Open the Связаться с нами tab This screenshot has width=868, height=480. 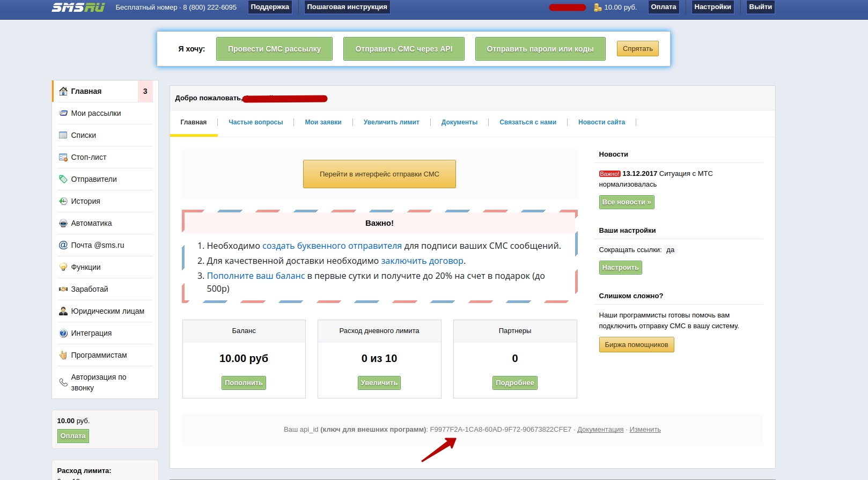pos(528,122)
